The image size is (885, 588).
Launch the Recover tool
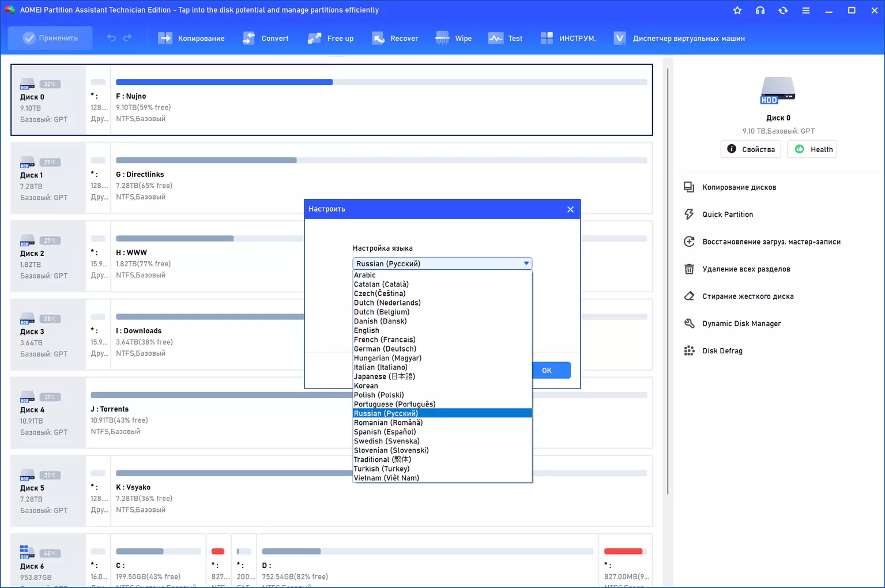point(395,38)
